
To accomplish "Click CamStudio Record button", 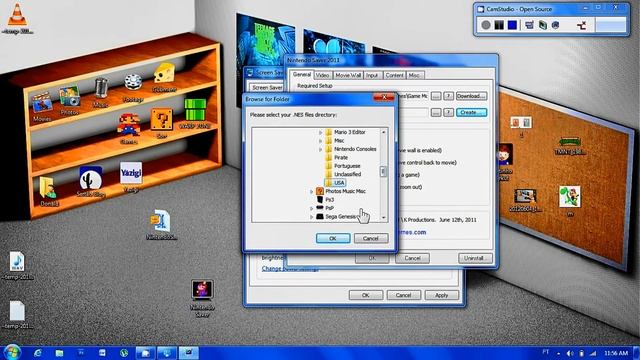I will tap(485, 25).
